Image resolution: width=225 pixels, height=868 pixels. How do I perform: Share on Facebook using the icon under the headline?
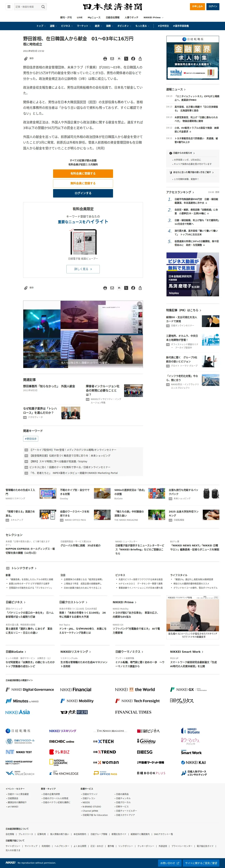point(133,59)
